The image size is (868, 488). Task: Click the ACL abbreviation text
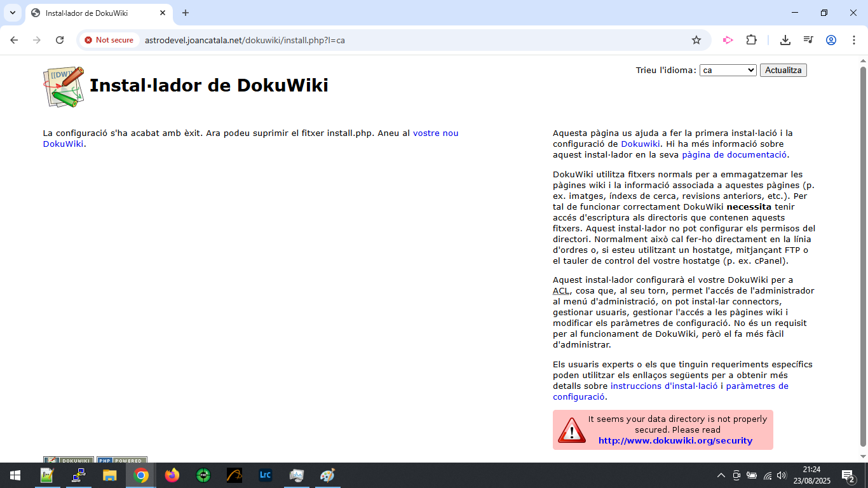click(x=561, y=290)
